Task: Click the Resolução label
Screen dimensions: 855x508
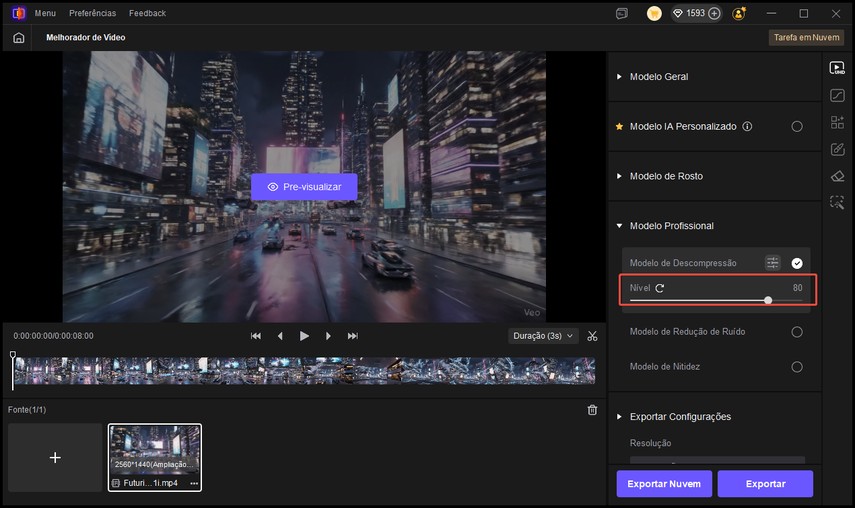Action: tap(651, 443)
